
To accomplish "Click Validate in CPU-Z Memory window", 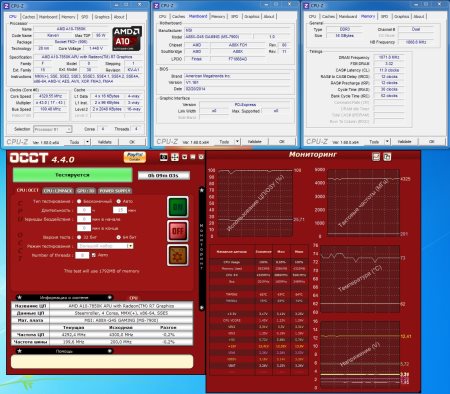I will [404, 141].
